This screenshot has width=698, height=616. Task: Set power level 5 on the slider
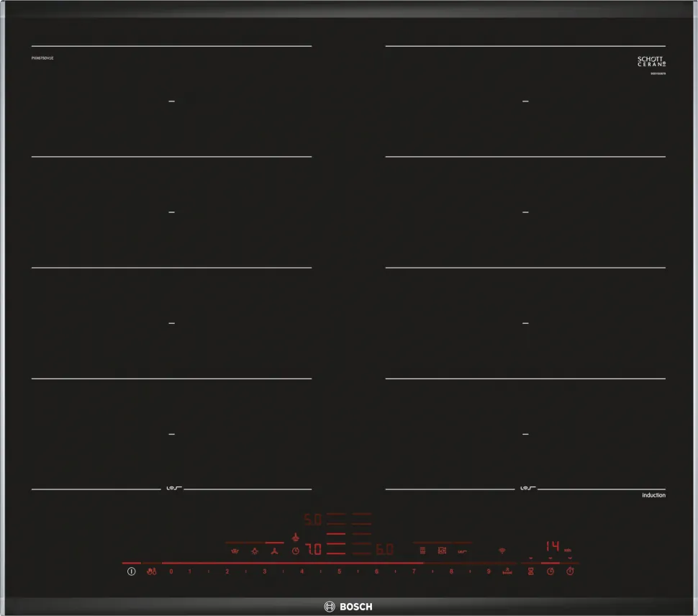pos(339,571)
